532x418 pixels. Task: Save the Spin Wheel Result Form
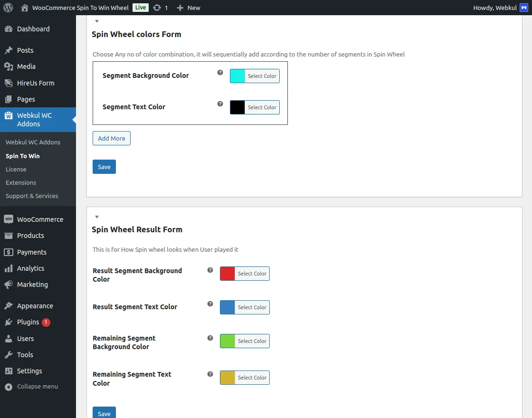tap(104, 413)
